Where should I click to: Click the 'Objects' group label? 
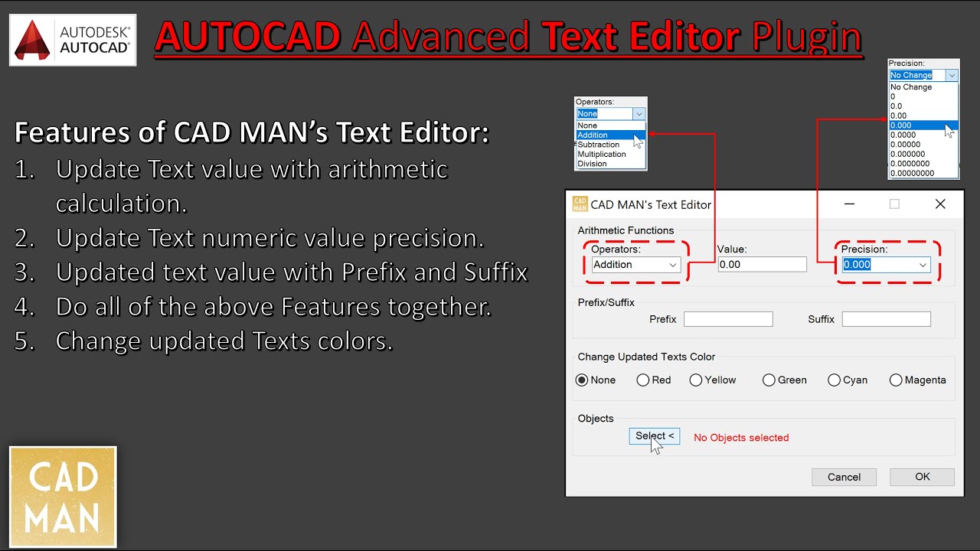596,419
